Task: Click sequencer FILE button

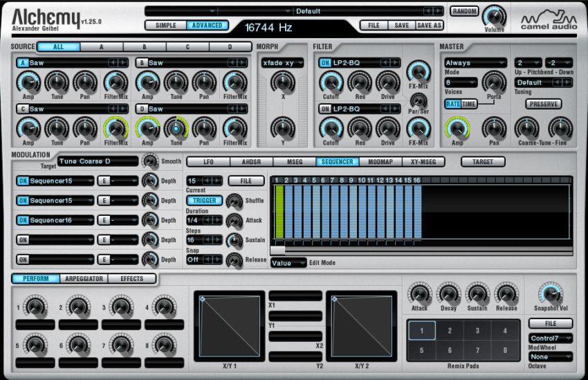Action: coord(246,181)
